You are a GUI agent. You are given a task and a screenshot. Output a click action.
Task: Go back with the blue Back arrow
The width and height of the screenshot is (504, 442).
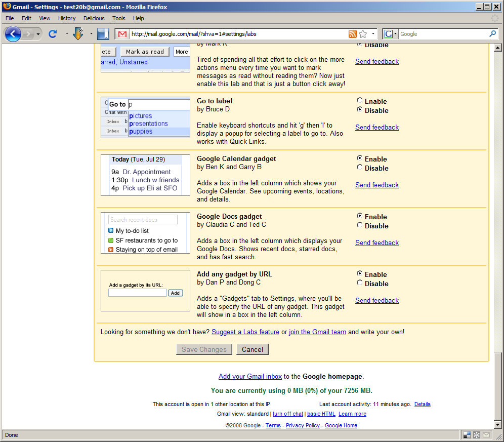pyautogui.click(x=13, y=34)
